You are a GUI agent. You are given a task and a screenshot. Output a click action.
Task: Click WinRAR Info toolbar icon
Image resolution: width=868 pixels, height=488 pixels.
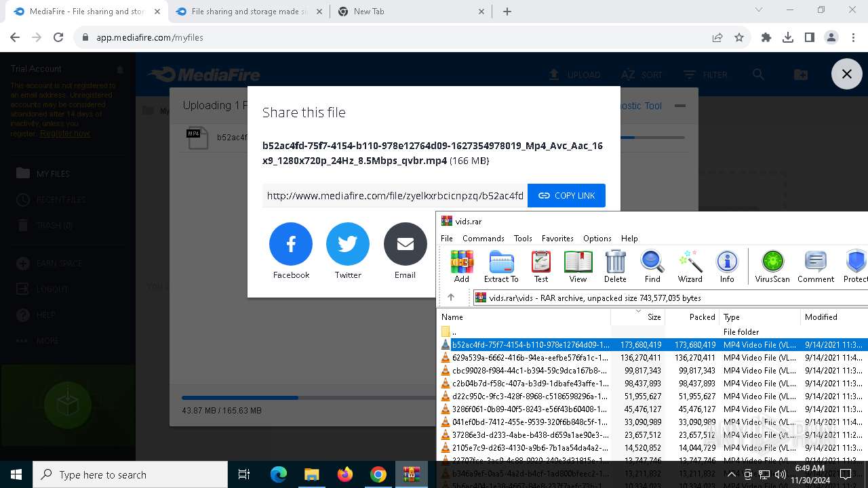[727, 266]
